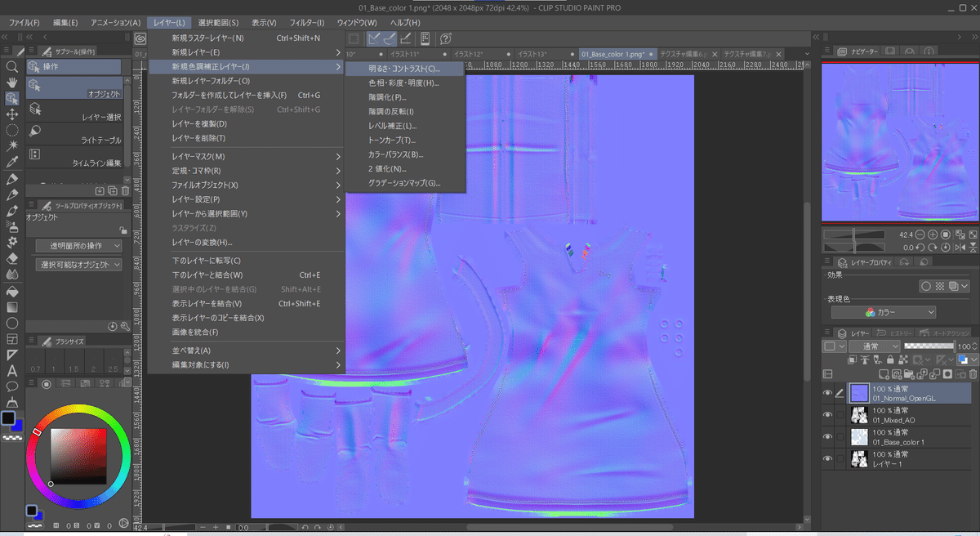Click the smartphone connection icon in command bar

coord(425,38)
